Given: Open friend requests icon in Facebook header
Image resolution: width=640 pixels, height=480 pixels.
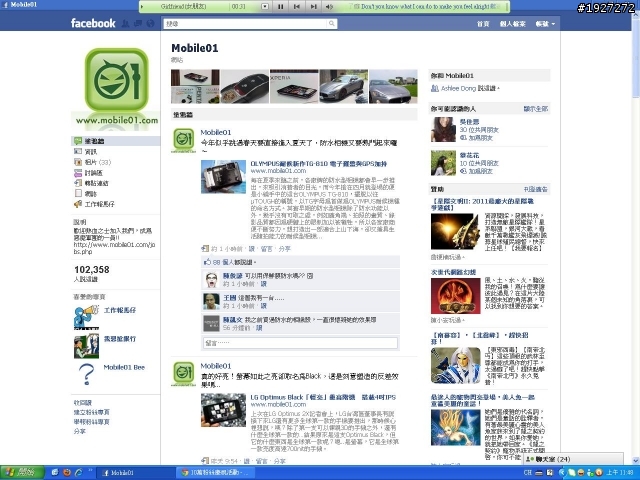Looking at the screenshot, I should point(125,24).
